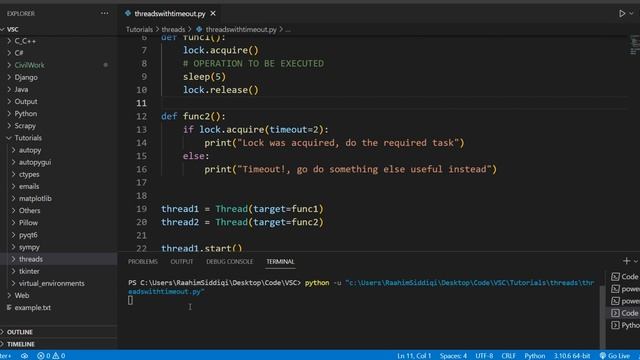Open the autopy folder
This screenshot has width=640, height=360.
pyautogui.click(x=30, y=150)
